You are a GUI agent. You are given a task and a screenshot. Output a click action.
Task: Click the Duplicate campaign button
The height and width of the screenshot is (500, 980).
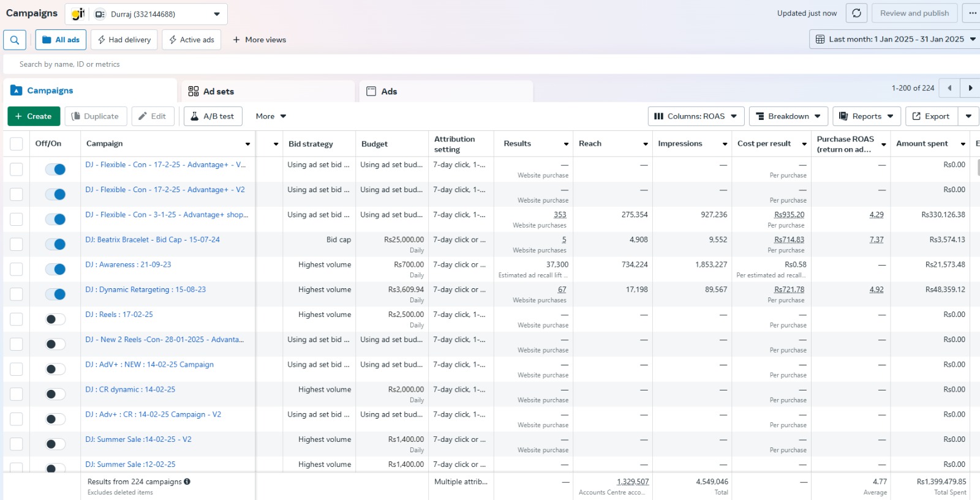(x=96, y=116)
